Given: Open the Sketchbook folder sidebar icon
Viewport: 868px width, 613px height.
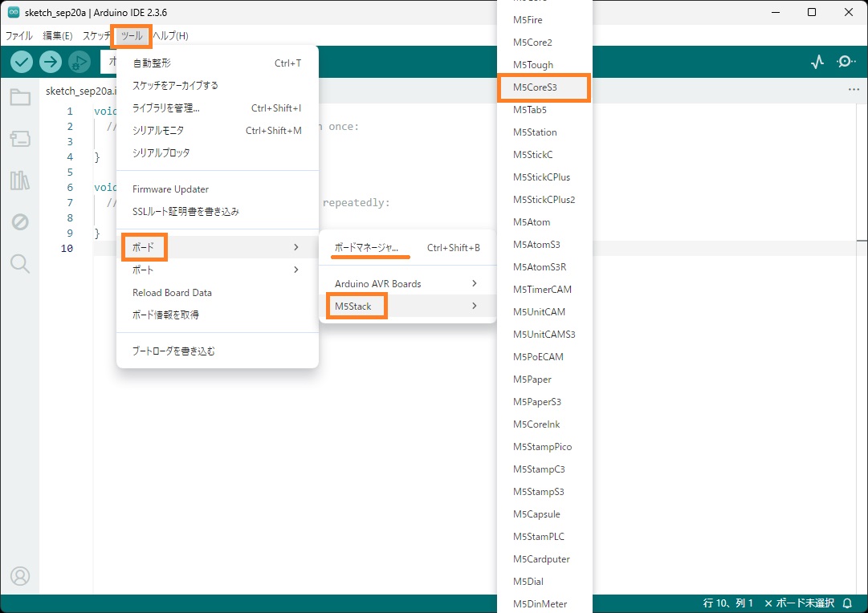Looking at the screenshot, I should click(x=20, y=98).
